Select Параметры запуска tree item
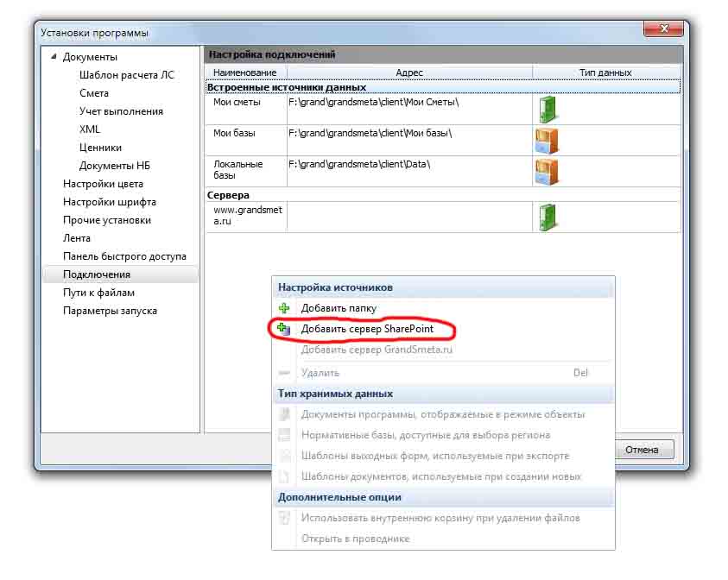This screenshot has width=728, height=580. pyautogui.click(x=110, y=311)
